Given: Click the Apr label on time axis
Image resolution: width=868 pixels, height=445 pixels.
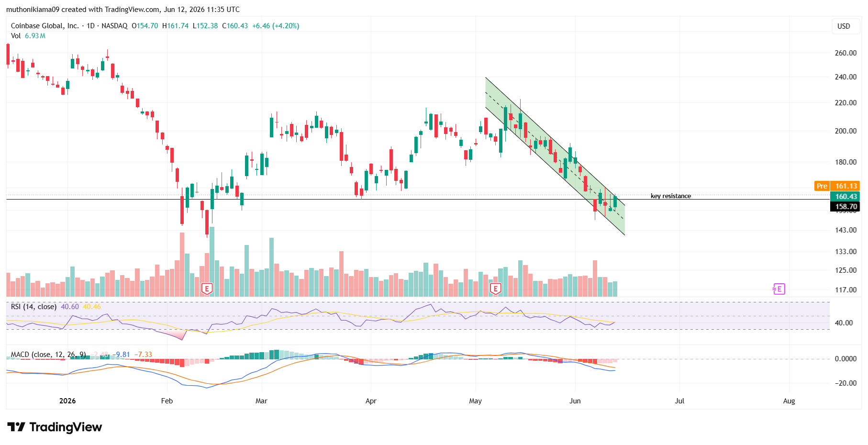Looking at the screenshot, I should (371, 400).
